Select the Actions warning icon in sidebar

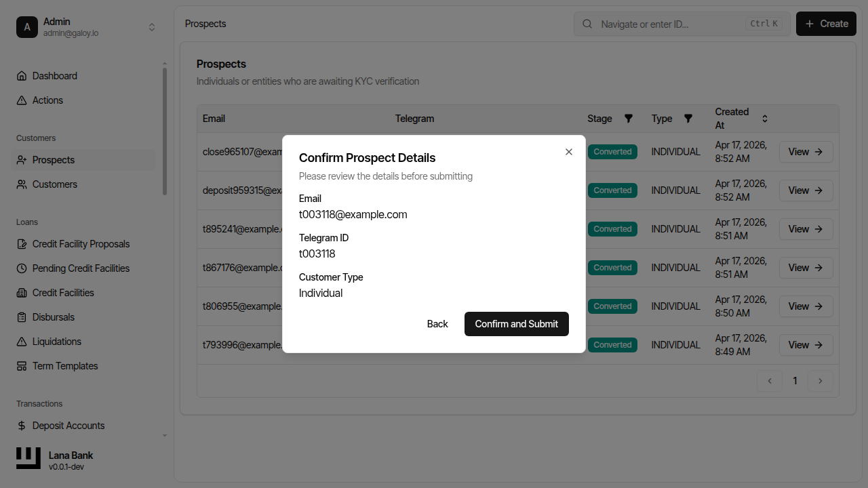[21, 100]
